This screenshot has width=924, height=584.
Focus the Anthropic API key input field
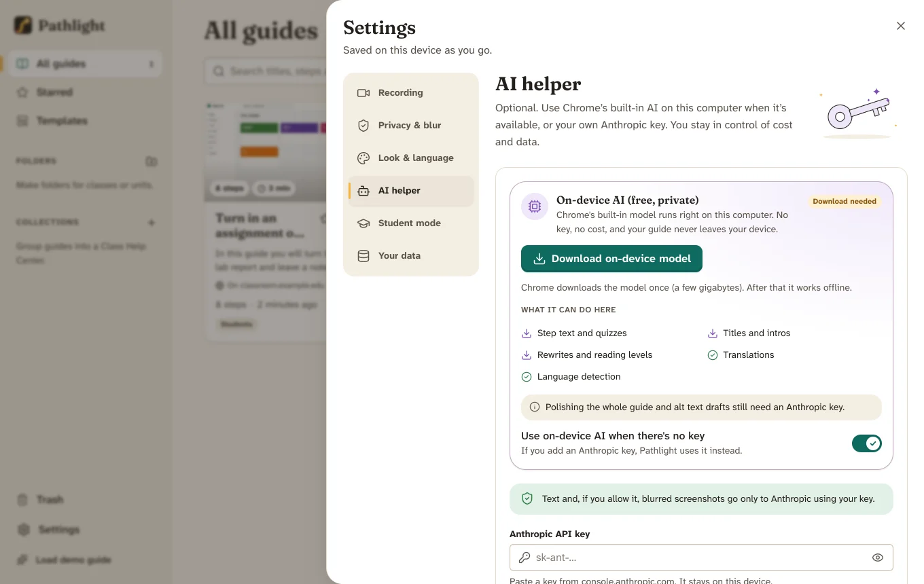coord(701,558)
